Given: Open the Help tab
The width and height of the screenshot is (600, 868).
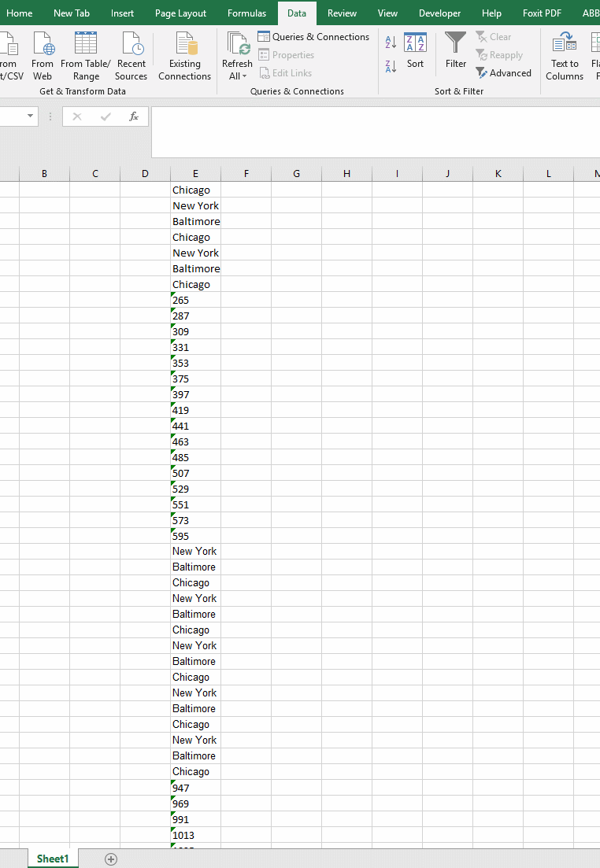Looking at the screenshot, I should pos(491,13).
